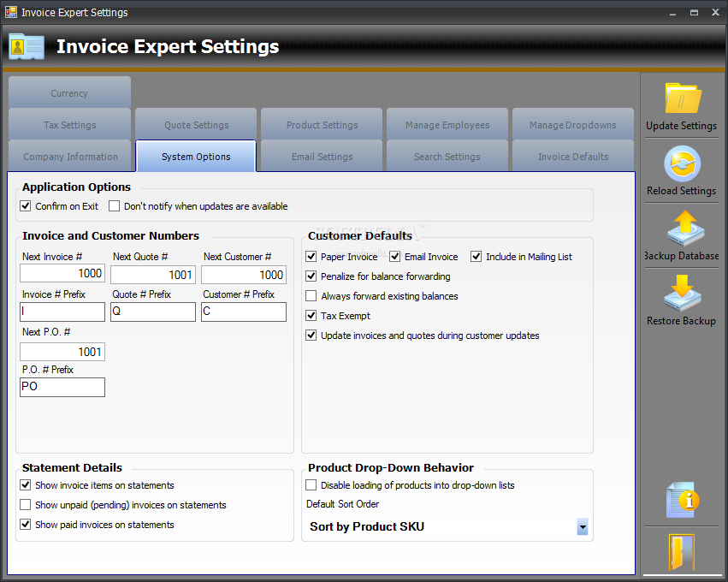Focus the Invoice # Prefix field

(62, 312)
